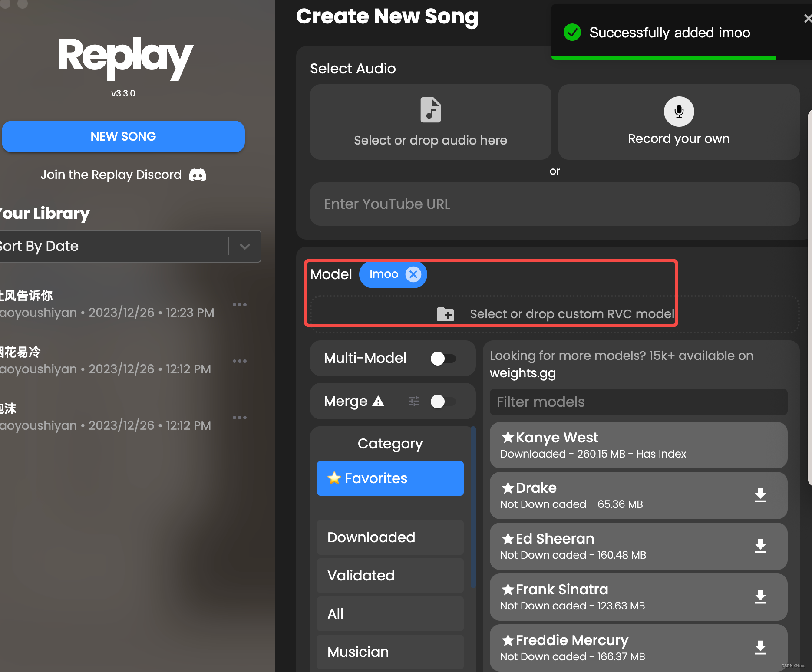Click Select or drop audio here area

coord(430,122)
